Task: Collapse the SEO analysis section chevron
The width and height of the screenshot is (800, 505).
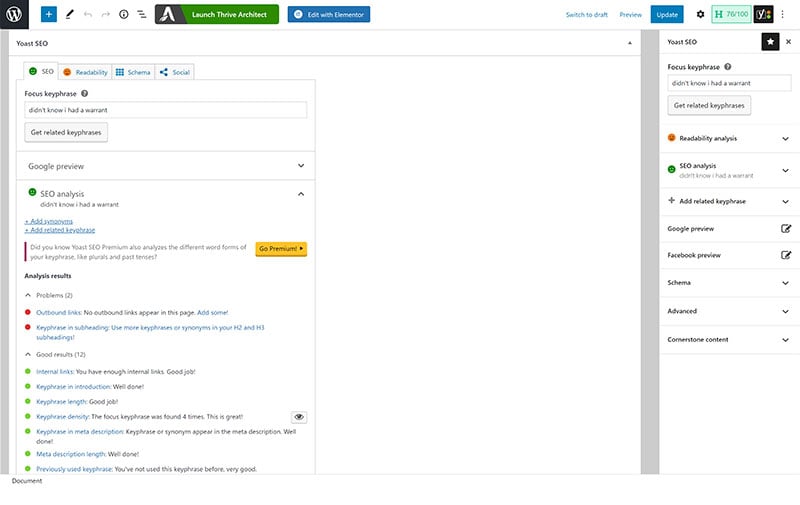Action: (301, 194)
